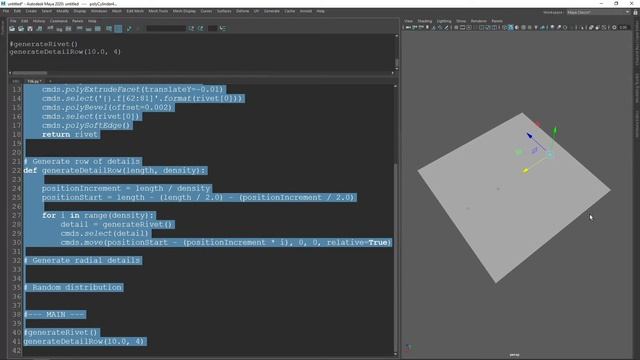Viewport: 640px width, 360px height.
Task: Open the main File menu
Action: point(6,11)
